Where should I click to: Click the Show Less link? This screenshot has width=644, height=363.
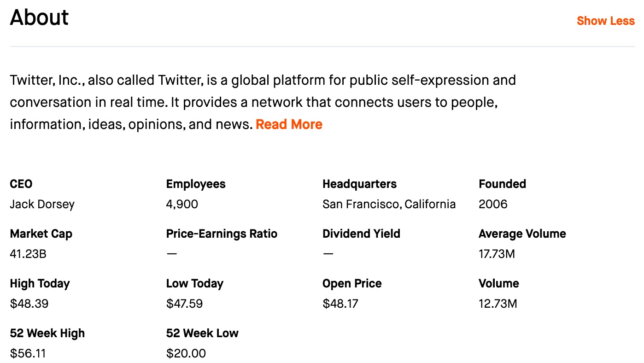pos(605,21)
